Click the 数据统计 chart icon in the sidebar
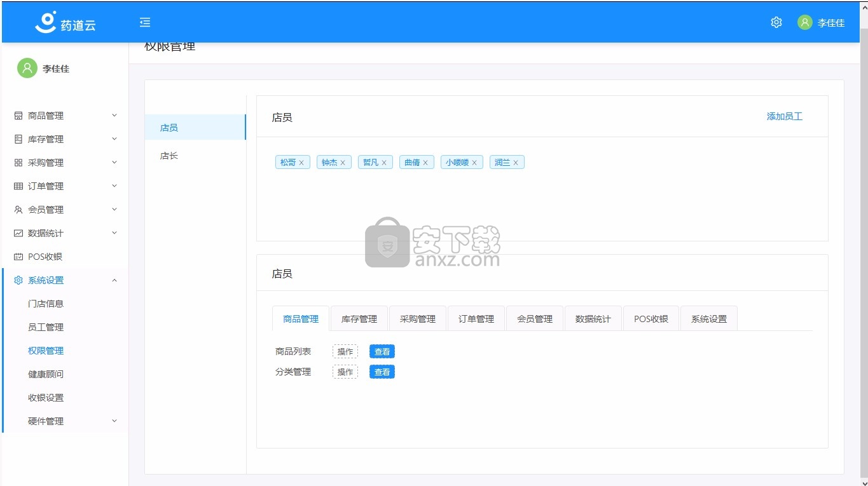868x486 pixels. click(x=18, y=233)
